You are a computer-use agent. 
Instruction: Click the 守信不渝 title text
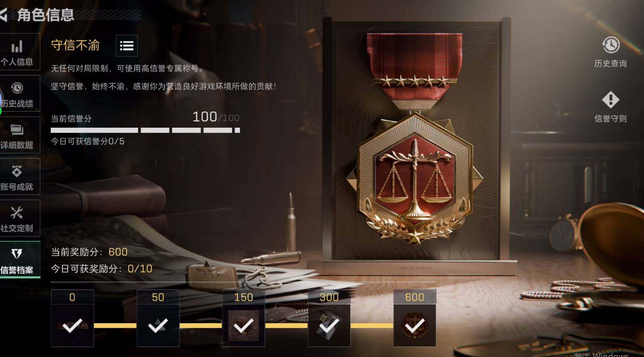75,45
